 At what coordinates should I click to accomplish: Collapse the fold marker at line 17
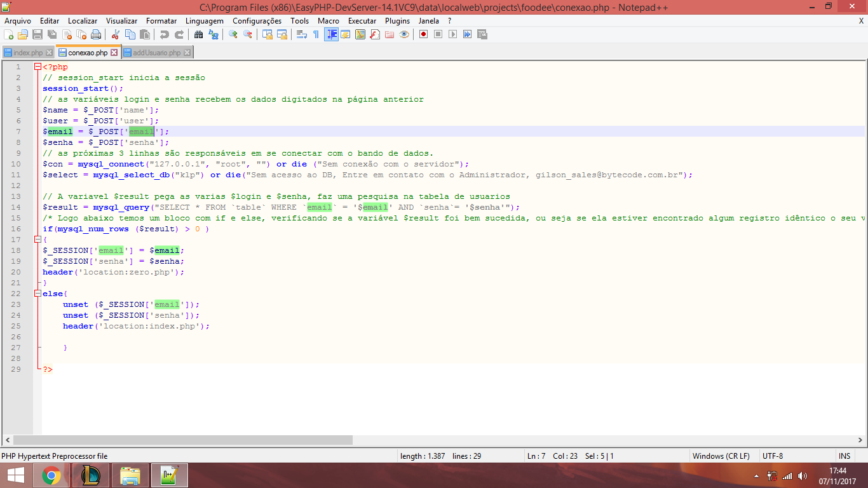pos(37,240)
